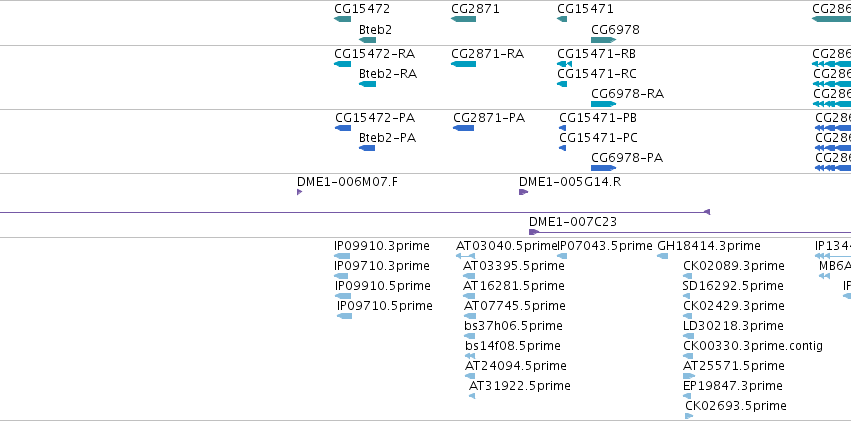The image size is (851, 421).
Task: Select the CG2871-PA protein feature
Action: (x=463, y=128)
